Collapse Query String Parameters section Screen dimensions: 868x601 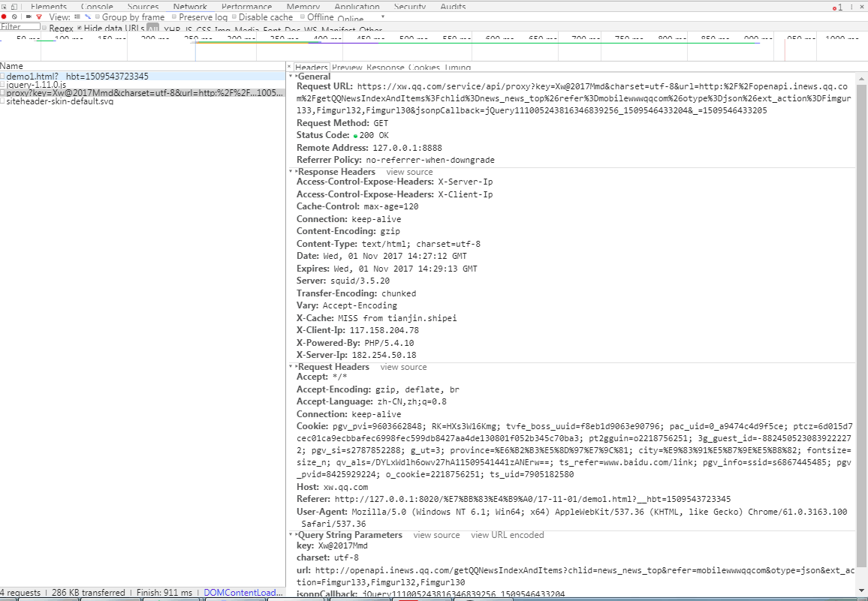point(291,534)
